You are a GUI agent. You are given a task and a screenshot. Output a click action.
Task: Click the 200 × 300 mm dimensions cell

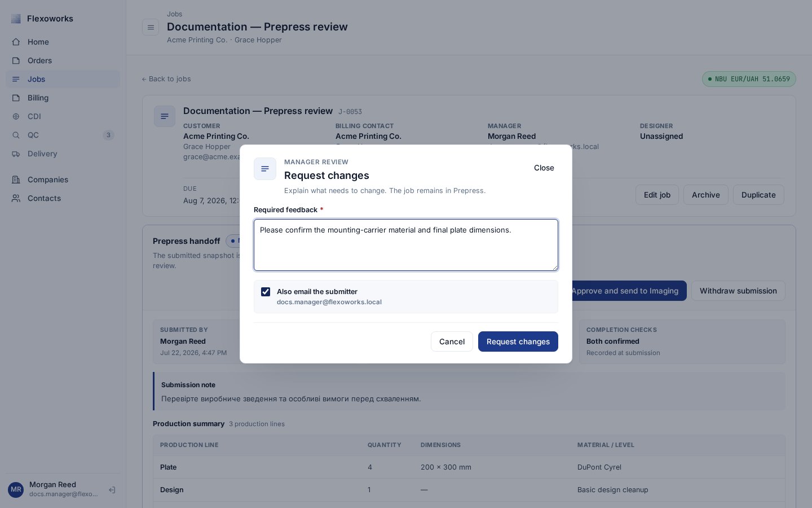446,467
